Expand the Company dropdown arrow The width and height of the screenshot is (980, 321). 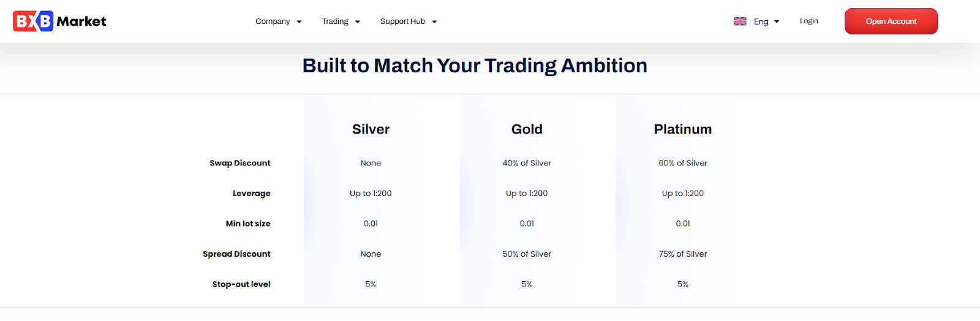pos(299,22)
